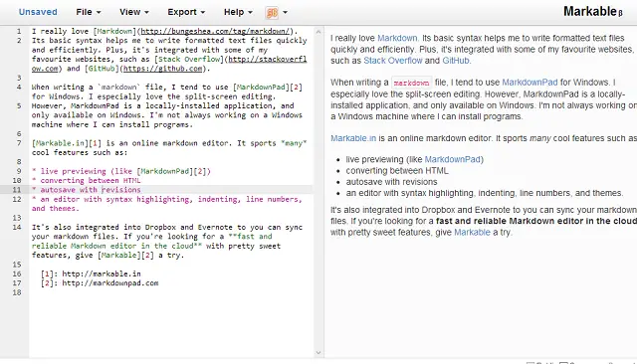Expand the Help dropdown menu
The width and height of the screenshot is (637, 364).
[238, 12]
